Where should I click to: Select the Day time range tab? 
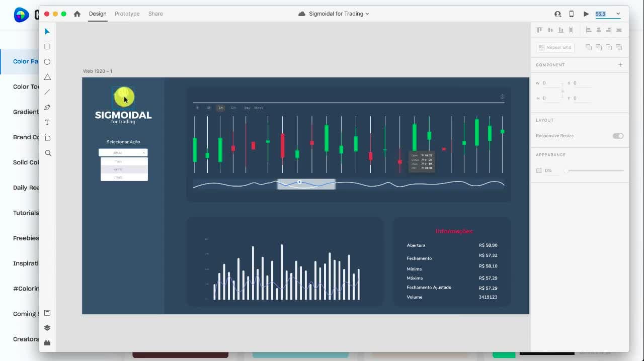pyautogui.click(x=247, y=108)
